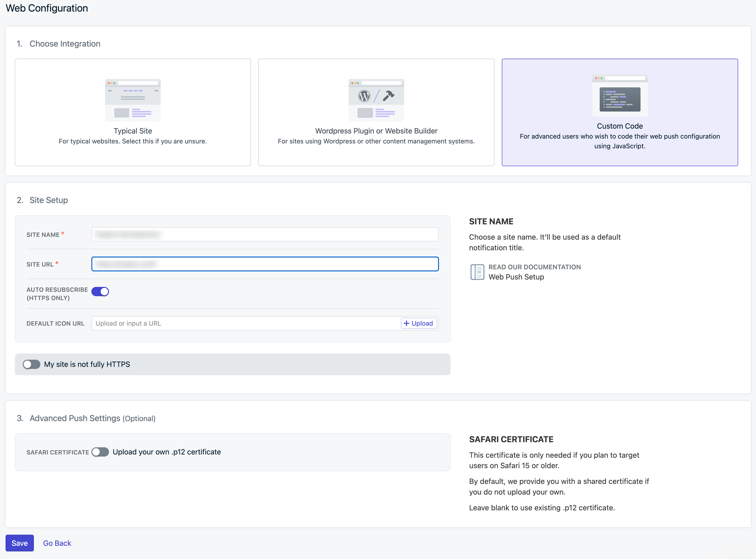Click the Default Icon URL input
This screenshot has height=559, width=756.
click(x=245, y=324)
